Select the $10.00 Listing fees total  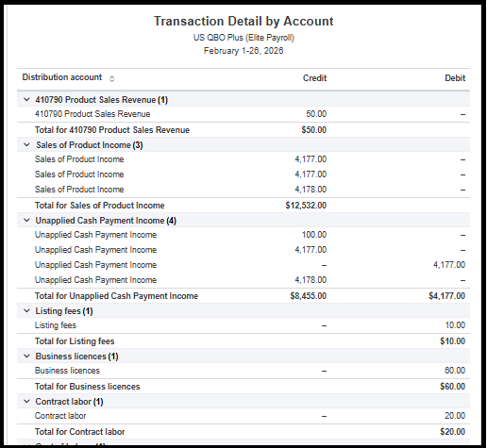tap(453, 341)
